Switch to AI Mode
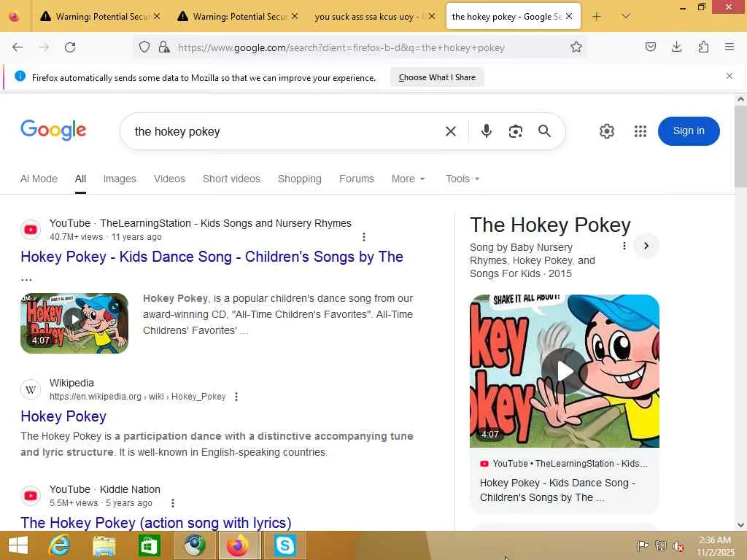The height and width of the screenshot is (560, 747). click(x=39, y=179)
